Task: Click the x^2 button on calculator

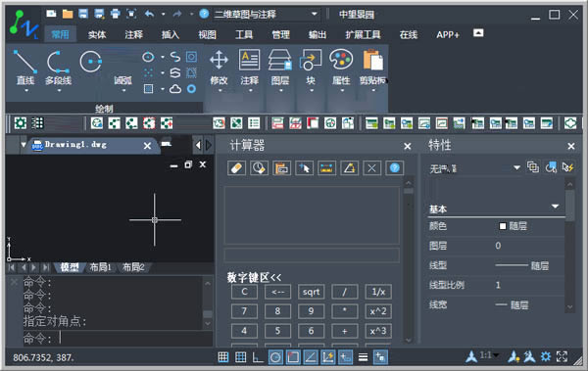Action: tap(378, 311)
